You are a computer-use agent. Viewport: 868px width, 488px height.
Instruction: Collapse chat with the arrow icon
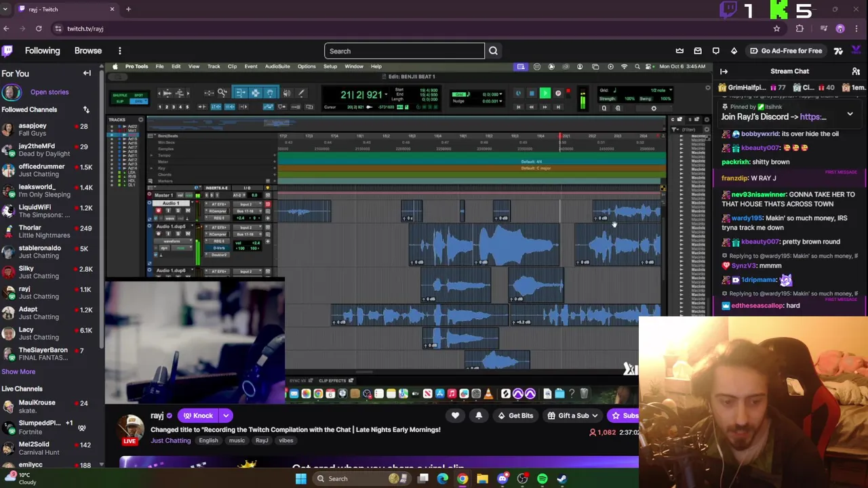(724, 71)
